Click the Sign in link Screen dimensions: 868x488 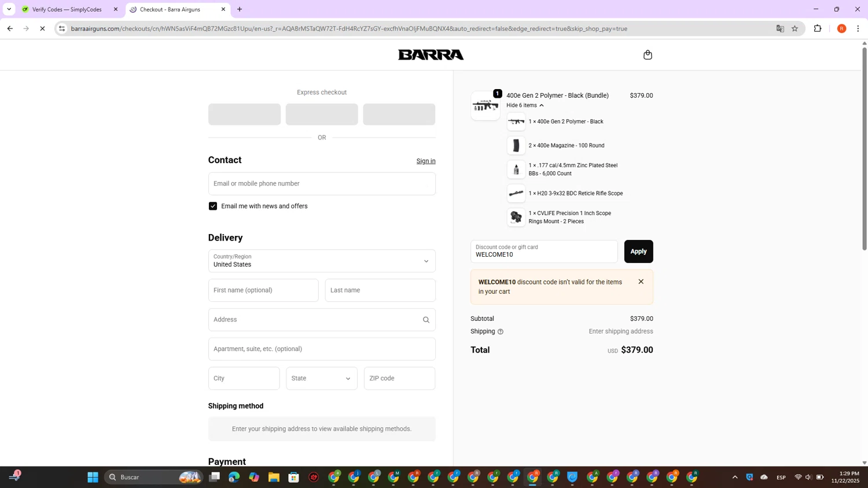[426, 161]
